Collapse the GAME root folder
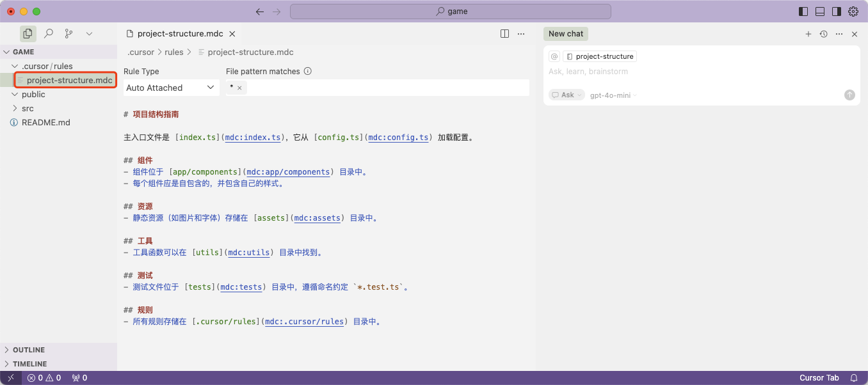The height and width of the screenshot is (385, 868). pos(58,52)
